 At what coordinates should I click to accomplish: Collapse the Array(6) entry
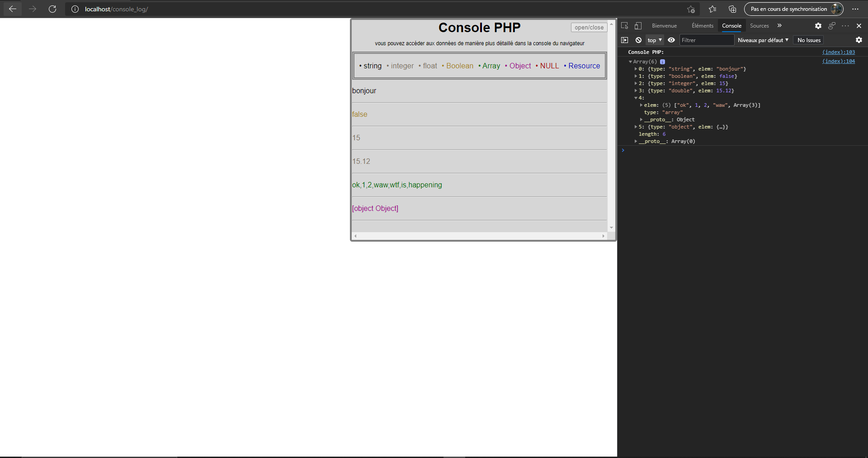click(631, 62)
